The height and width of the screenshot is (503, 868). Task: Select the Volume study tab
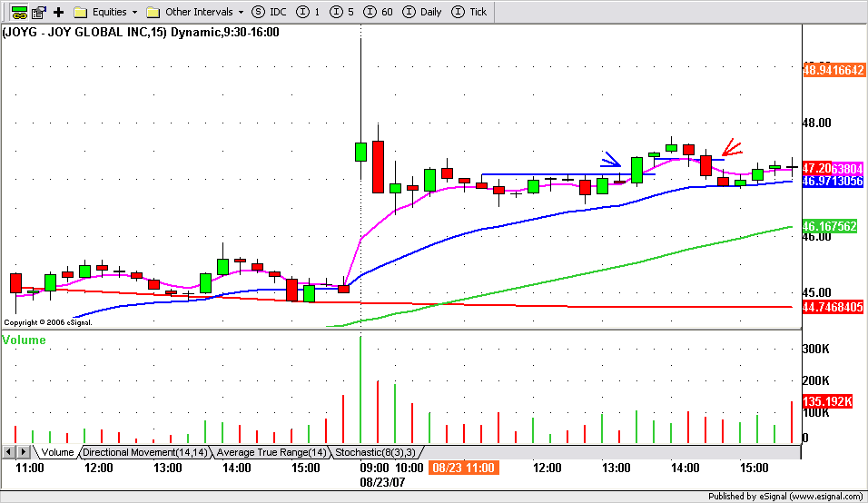coord(57,452)
